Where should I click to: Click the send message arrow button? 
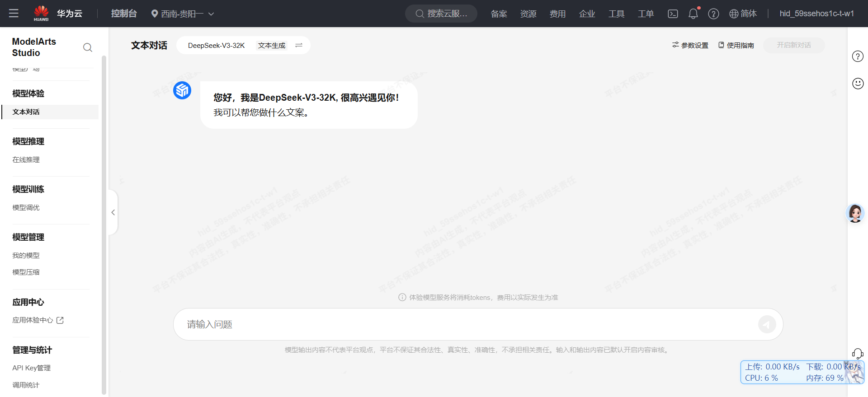pyautogui.click(x=767, y=324)
